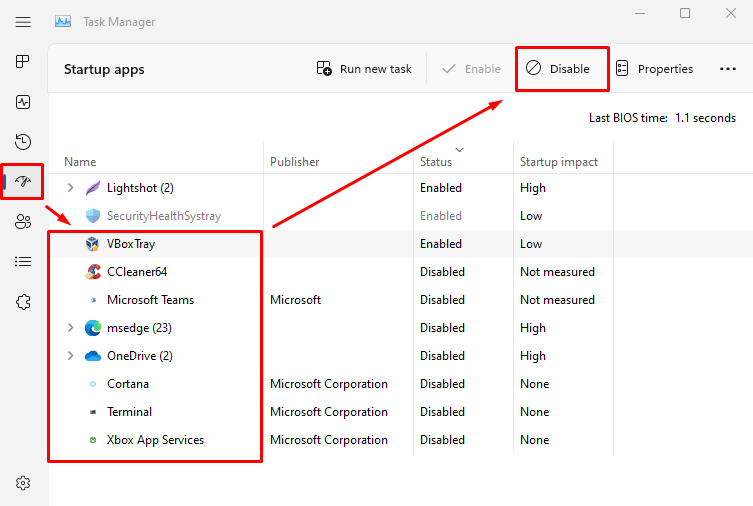Click the OneDrive cloud icon
The image size is (753, 506).
[x=93, y=356]
